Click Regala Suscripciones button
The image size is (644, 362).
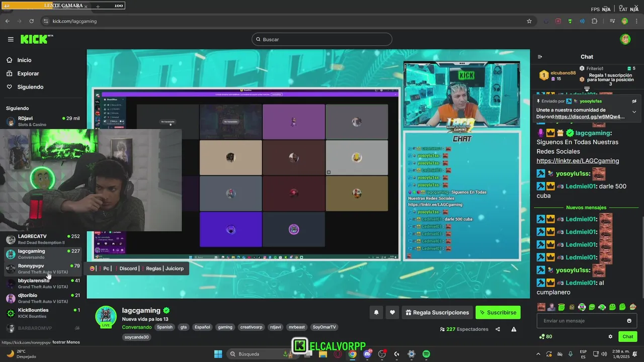pos(437,313)
